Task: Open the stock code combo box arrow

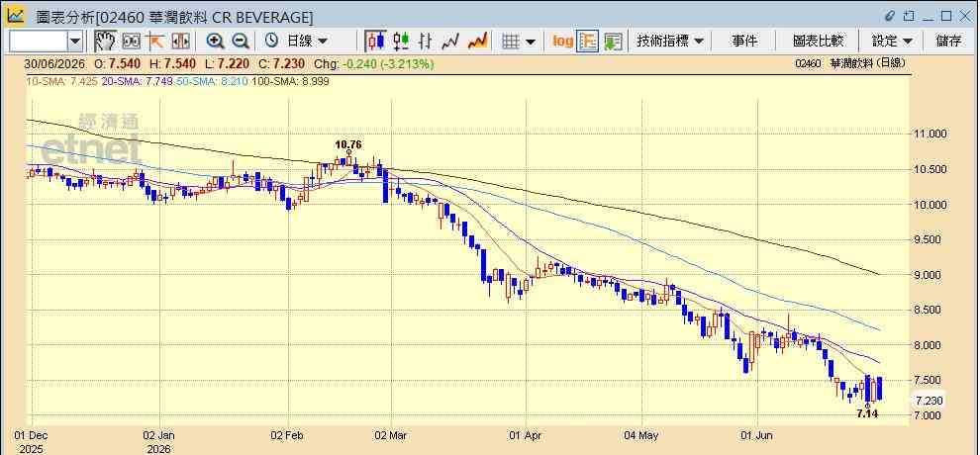Action: point(75,42)
